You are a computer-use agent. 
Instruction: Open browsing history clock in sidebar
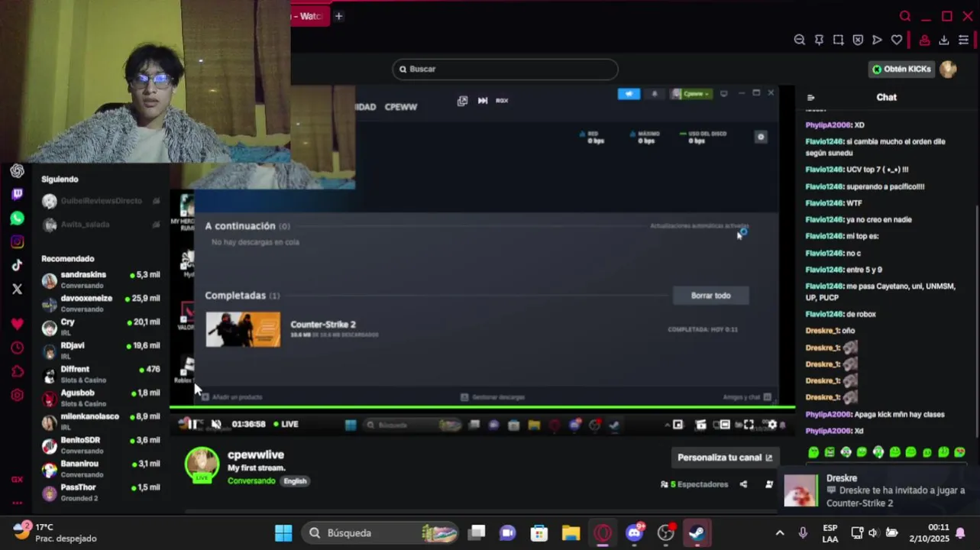tap(17, 348)
